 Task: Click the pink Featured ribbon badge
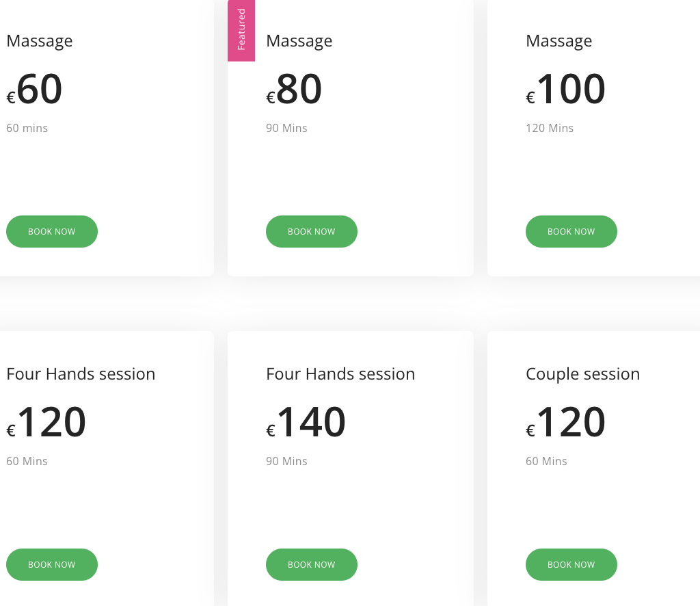click(x=241, y=30)
